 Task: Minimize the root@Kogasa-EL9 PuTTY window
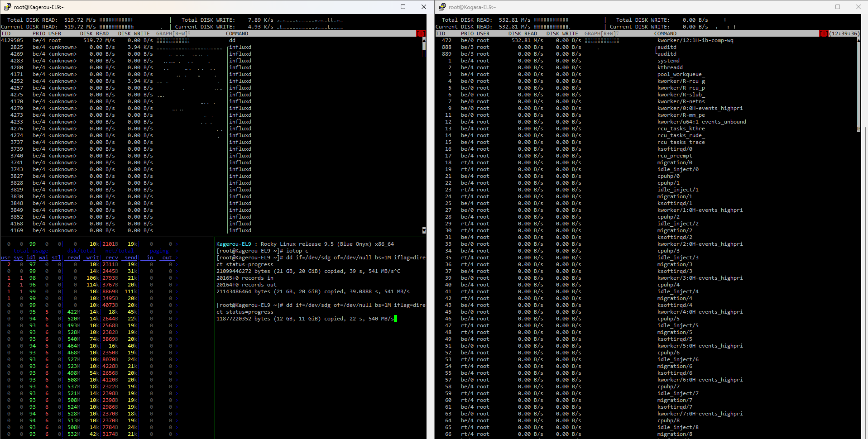pos(817,7)
